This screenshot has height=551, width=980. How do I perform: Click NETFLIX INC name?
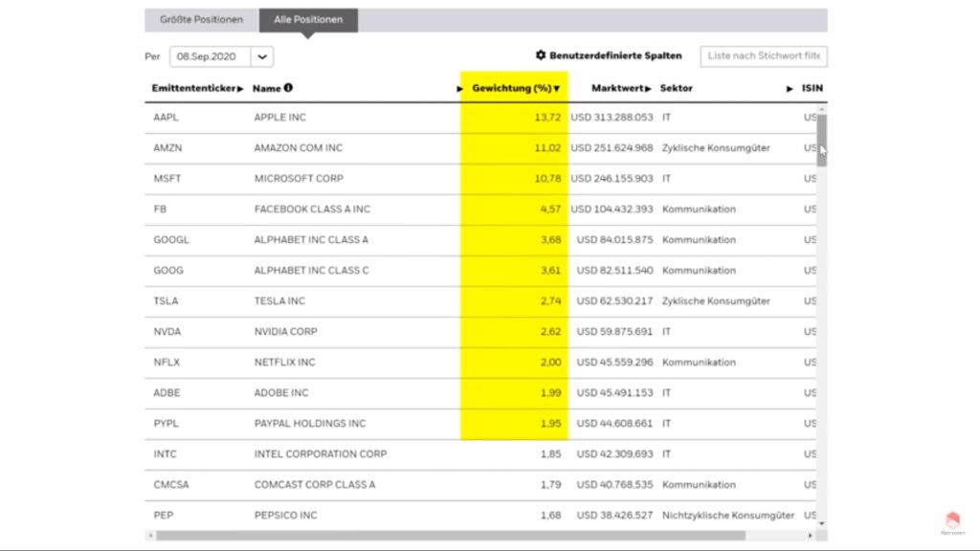[284, 363]
